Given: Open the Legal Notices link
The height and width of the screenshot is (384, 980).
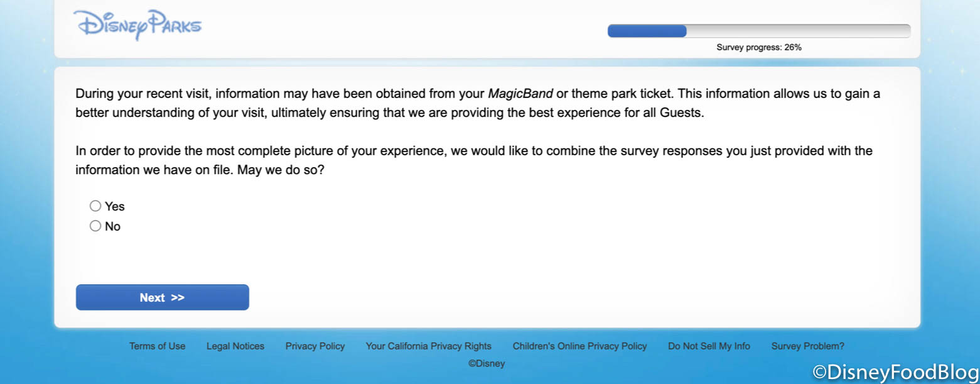Looking at the screenshot, I should click(x=235, y=346).
